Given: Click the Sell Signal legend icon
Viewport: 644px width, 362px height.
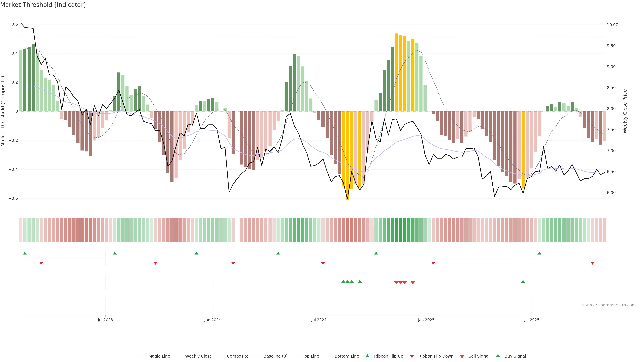Looking at the screenshot, I should pyautogui.click(x=462, y=356).
